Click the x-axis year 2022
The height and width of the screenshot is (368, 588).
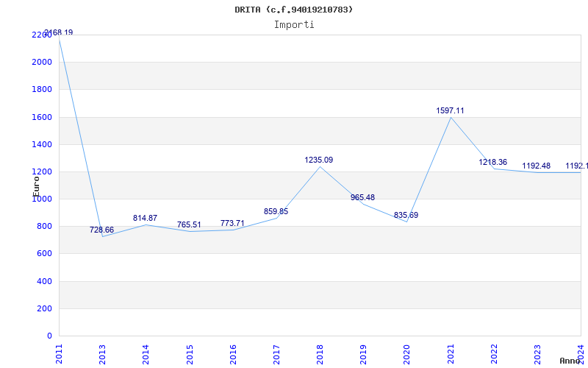[494, 354]
